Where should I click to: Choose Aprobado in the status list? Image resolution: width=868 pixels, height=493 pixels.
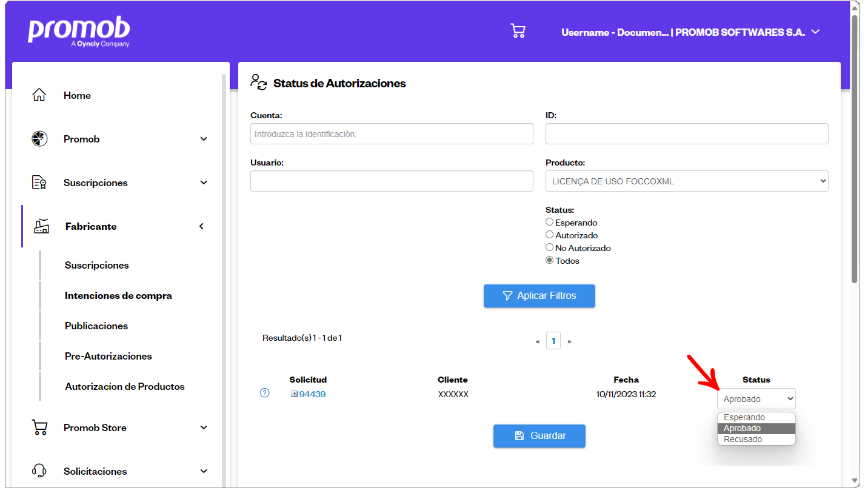click(756, 428)
